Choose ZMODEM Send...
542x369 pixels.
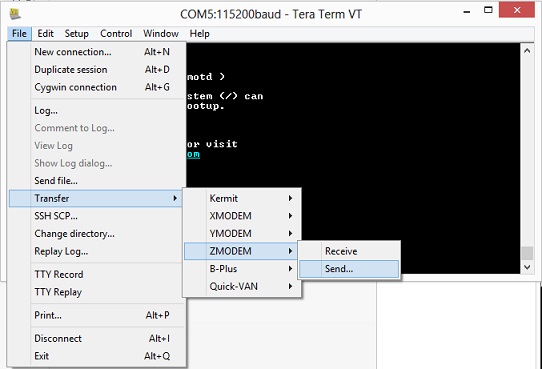(349, 269)
